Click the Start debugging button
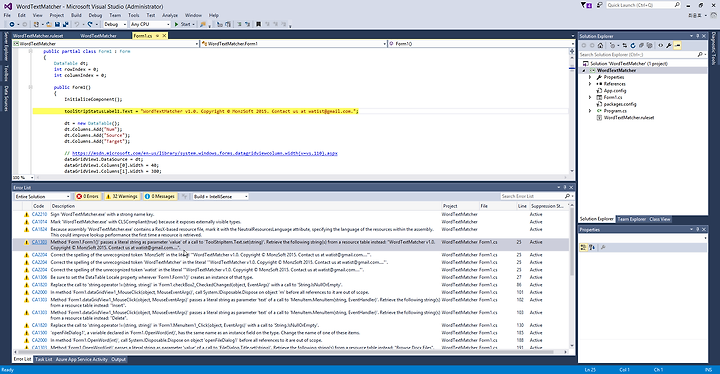The image size is (720, 374). click(183, 24)
